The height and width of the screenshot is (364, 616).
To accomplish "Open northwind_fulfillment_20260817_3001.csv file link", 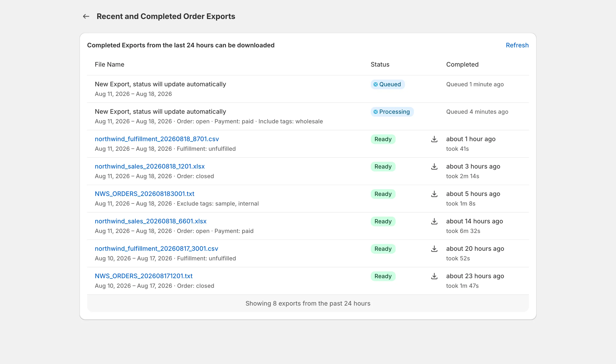I will (x=157, y=248).
